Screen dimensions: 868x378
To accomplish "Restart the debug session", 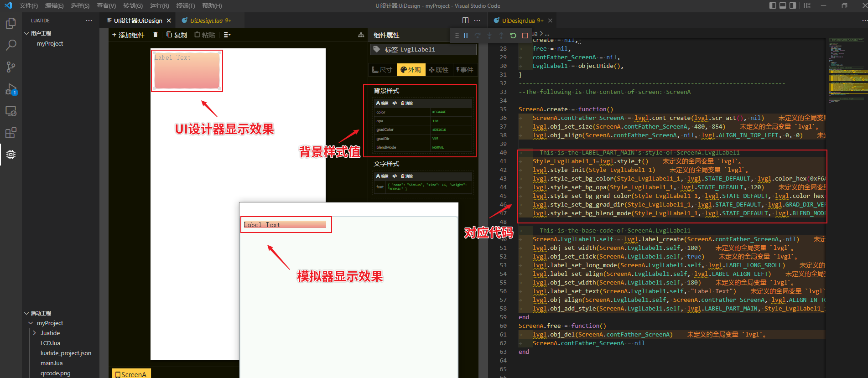I will coord(513,35).
